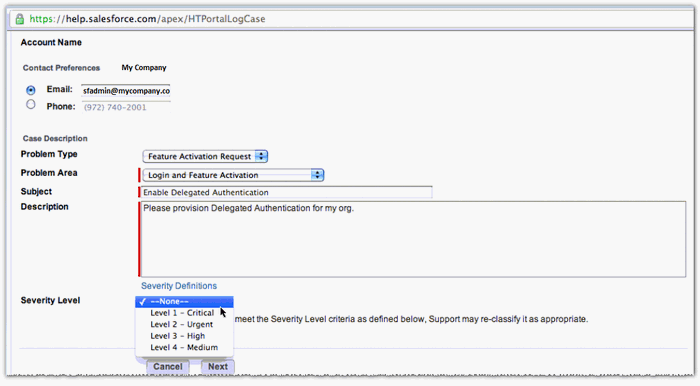Choose Level 2 - Urgent severity

184,324
